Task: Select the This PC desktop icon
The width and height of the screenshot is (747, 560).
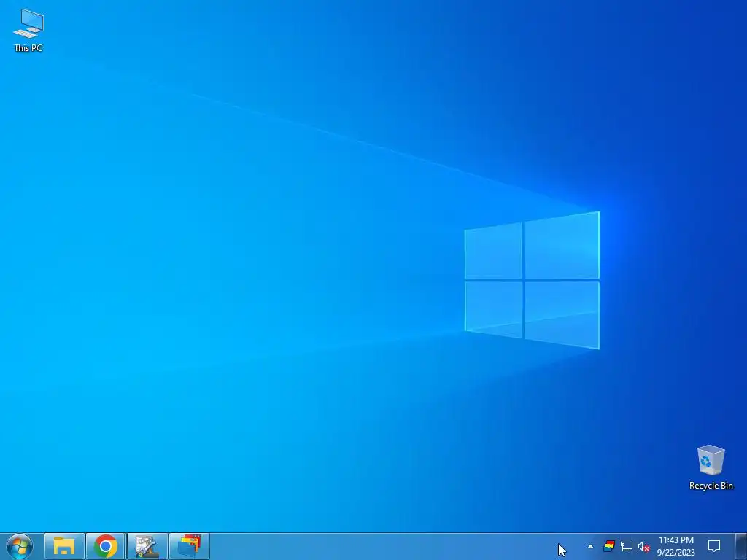Action: click(x=28, y=29)
